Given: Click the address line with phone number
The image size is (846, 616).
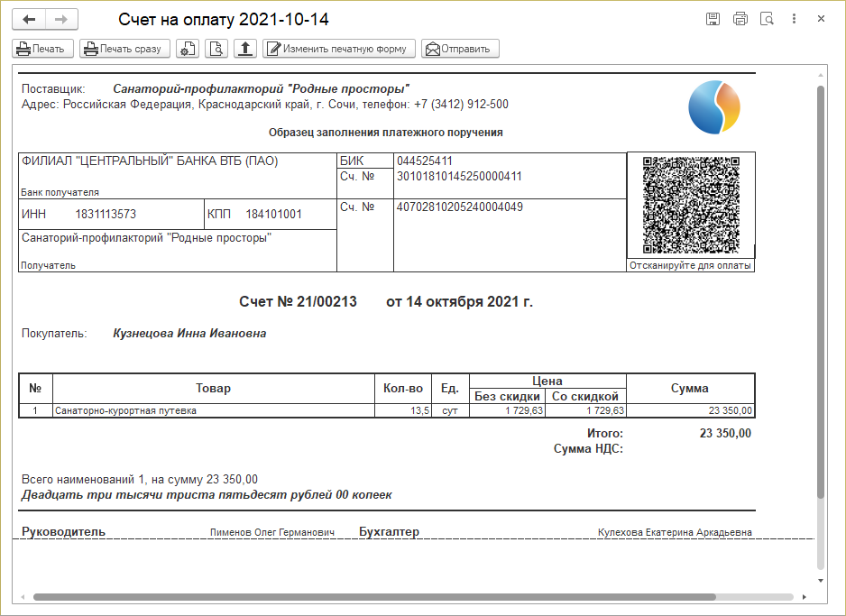Looking at the screenshot, I should coord(265,104).
